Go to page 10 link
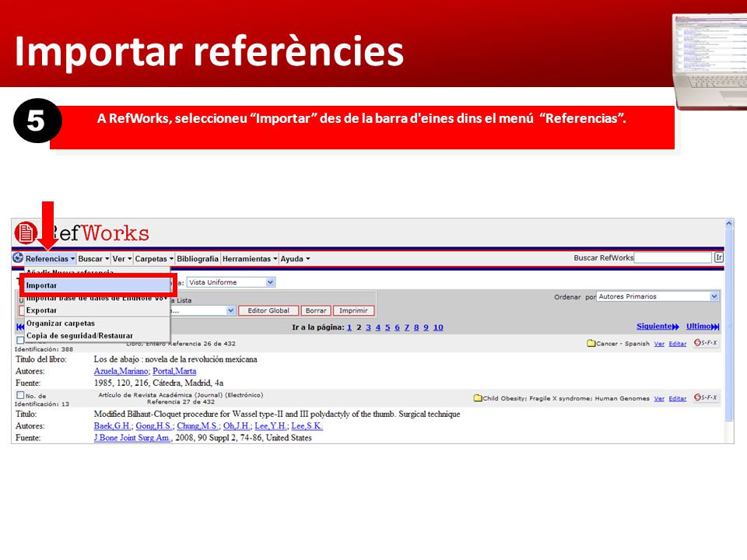This screenshot has height=560, width=747. [x=438, y=327]
